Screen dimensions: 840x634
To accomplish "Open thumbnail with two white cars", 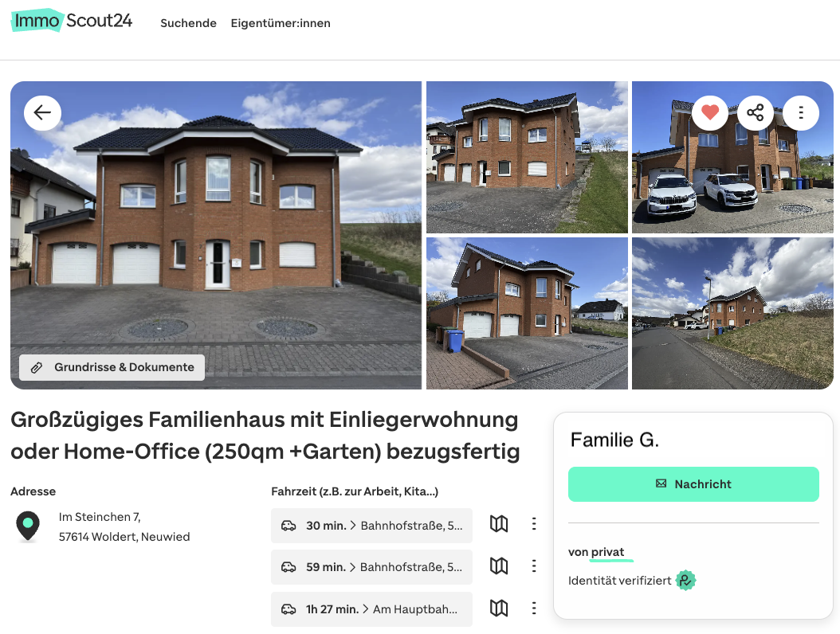I will 732,158.
